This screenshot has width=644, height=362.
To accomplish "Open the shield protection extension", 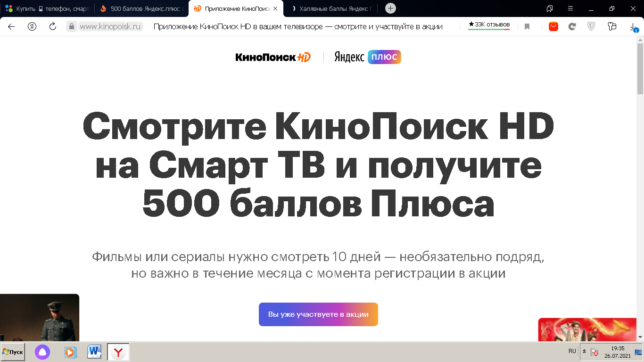I will click(591, 26).
